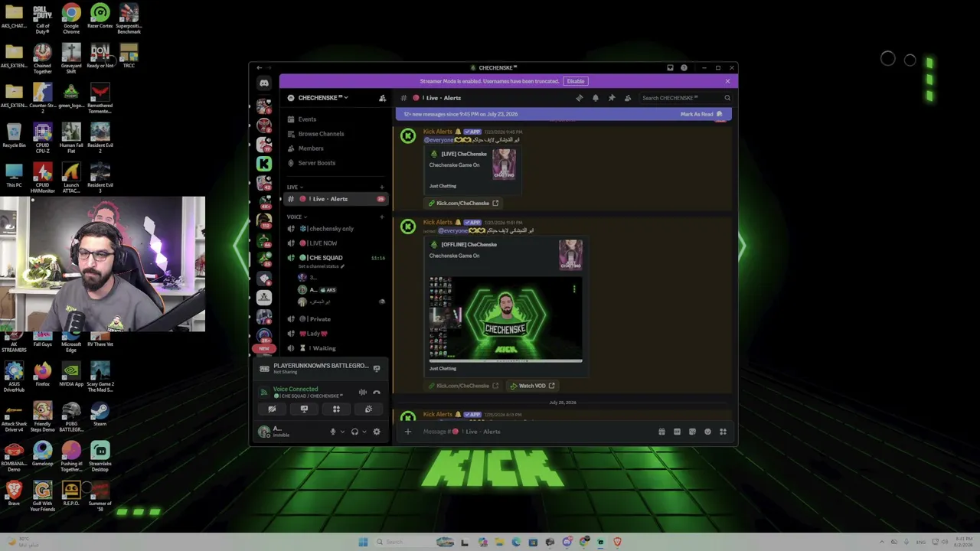Open CHE SQUAD voice channel
980x551 pixels.
335,258
